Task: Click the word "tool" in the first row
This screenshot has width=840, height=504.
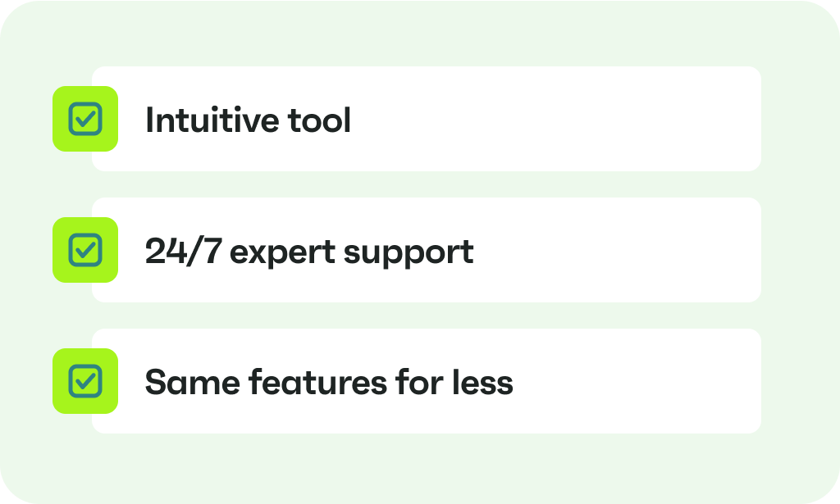Action: pos(320,120)
